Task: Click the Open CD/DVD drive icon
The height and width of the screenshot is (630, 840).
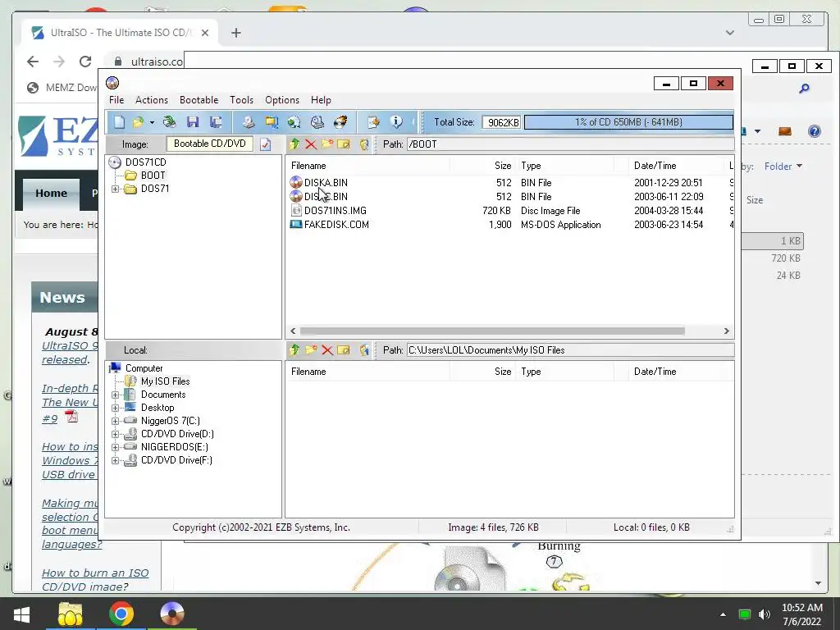Action: 170,122
